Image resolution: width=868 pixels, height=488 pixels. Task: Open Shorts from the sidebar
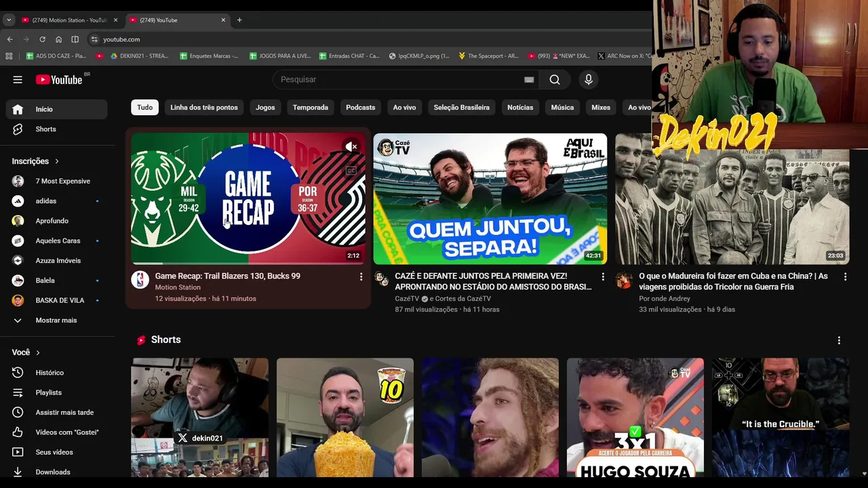pyautogui.click(x=56, y=129)
